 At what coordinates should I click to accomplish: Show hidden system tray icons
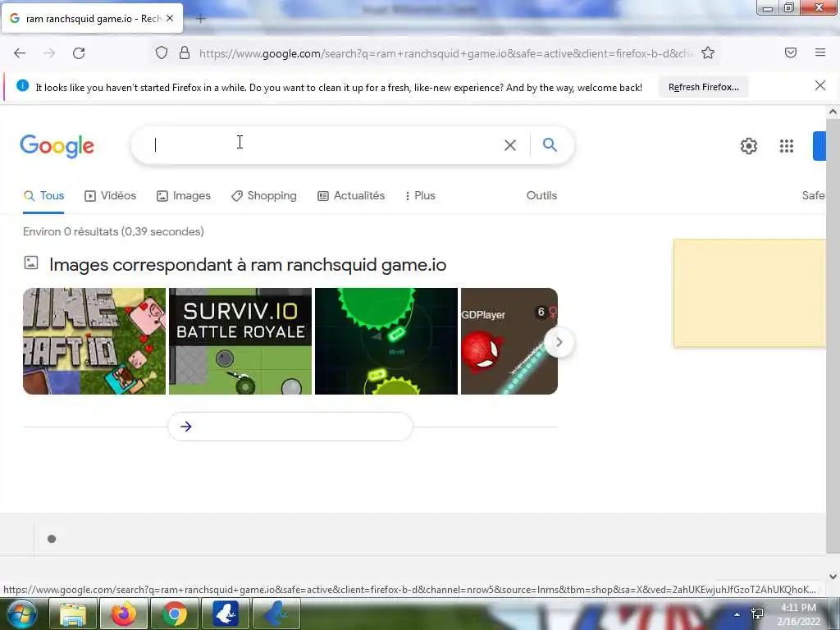coord(737,614)
